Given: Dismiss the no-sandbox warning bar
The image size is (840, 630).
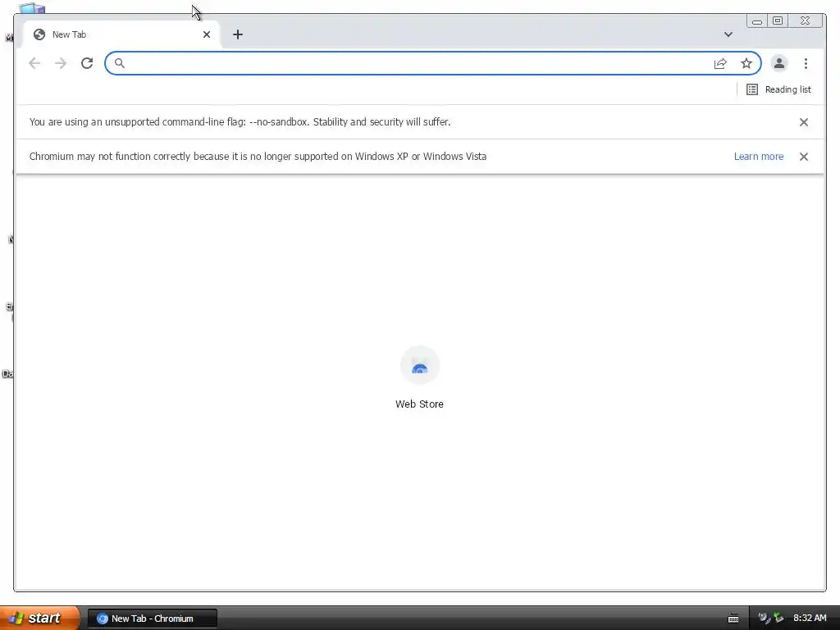Looking at the screenshot, I should coord(804,122).
